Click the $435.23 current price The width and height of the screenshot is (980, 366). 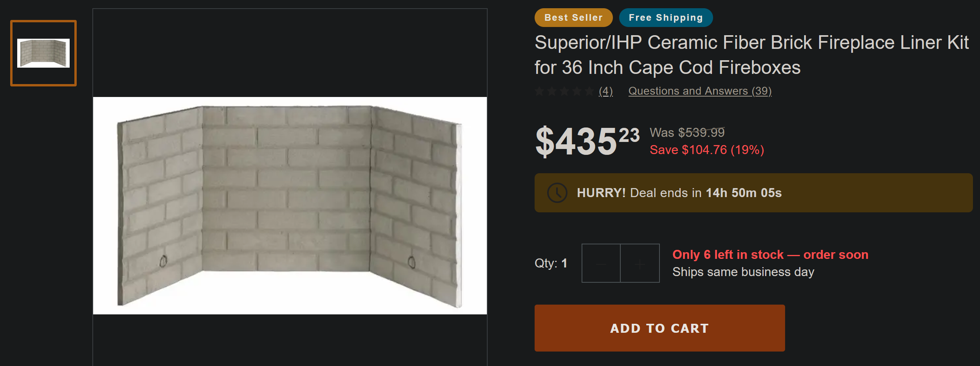click(587, 141)
